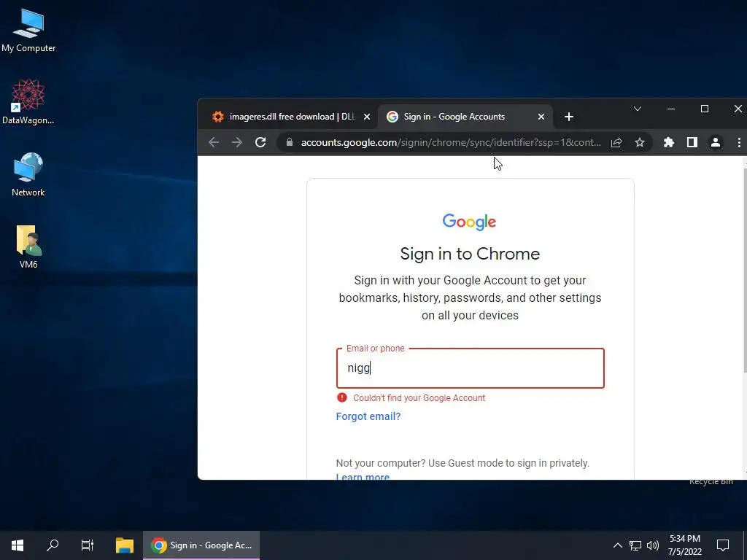Add a new tab with plus button
Viewport: 747px width, 560px height.
569,117
